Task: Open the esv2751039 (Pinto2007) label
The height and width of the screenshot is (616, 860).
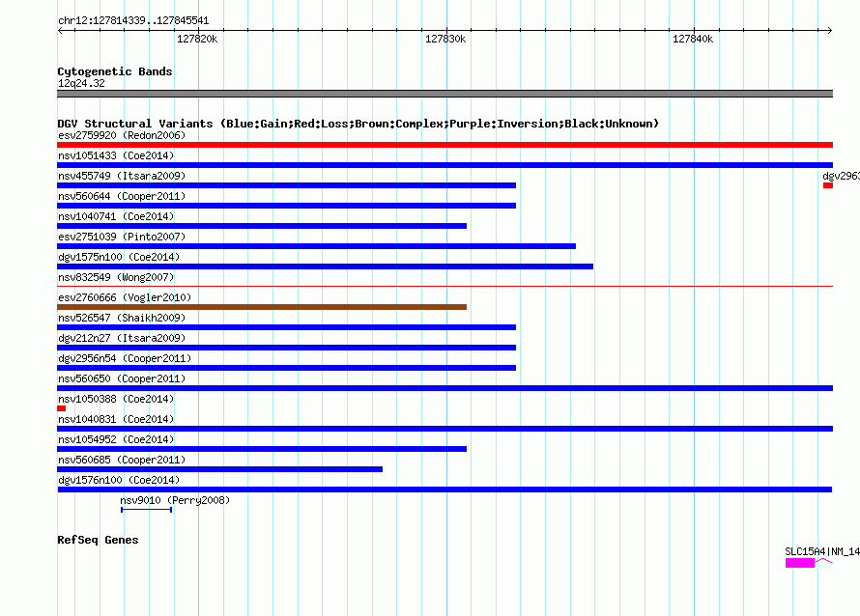Action: 122,237
